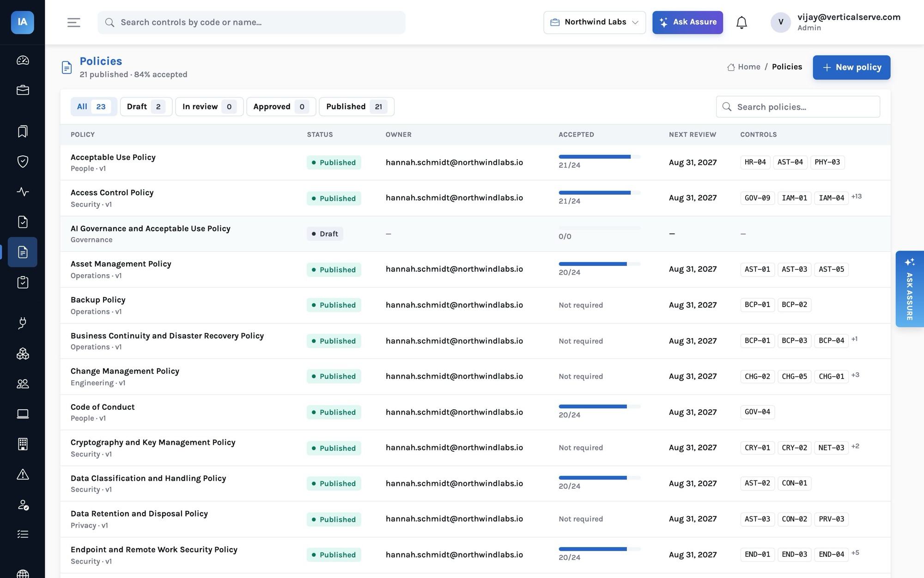Focus the Search policies field

[798, 107]
